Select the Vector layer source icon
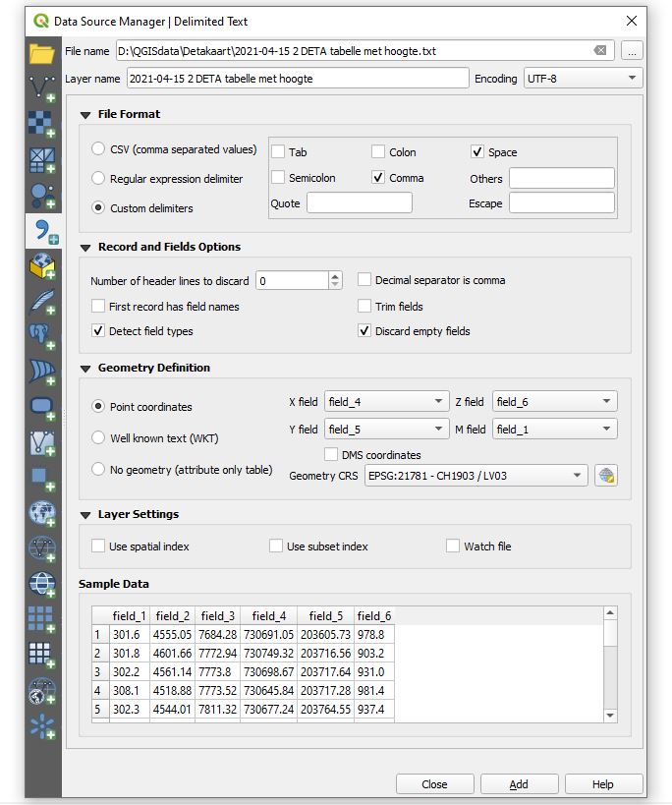 42,87
